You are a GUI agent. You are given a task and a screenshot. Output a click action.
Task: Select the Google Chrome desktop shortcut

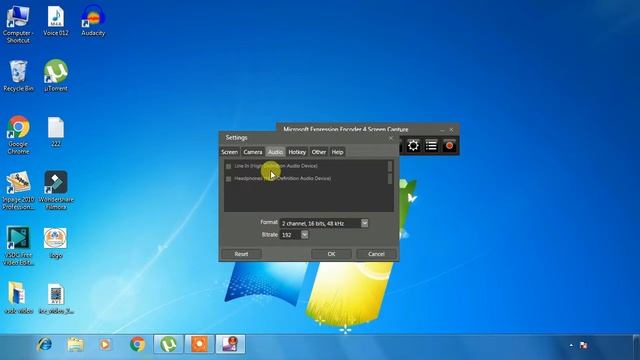pos(18,135)
